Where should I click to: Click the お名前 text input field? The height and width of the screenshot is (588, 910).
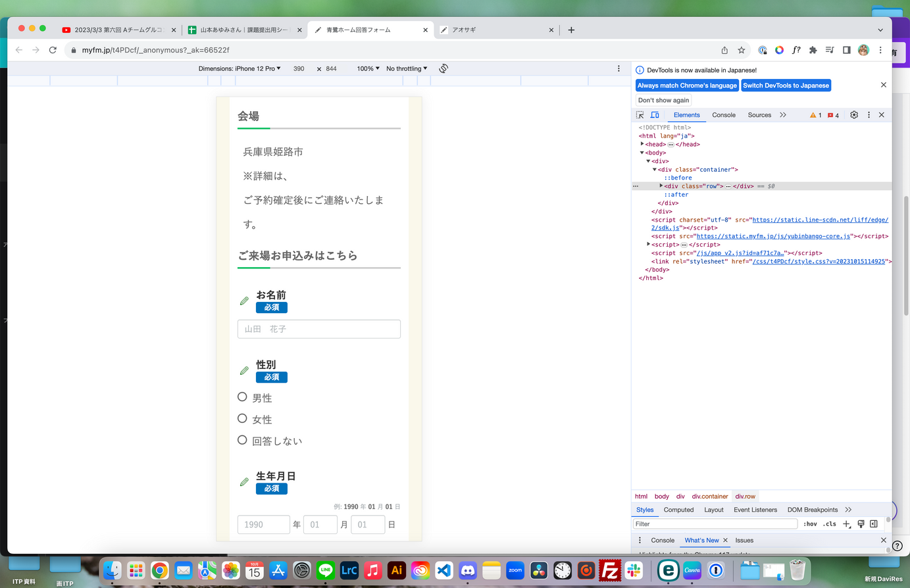pyautogui.click(x=319, y=329)
